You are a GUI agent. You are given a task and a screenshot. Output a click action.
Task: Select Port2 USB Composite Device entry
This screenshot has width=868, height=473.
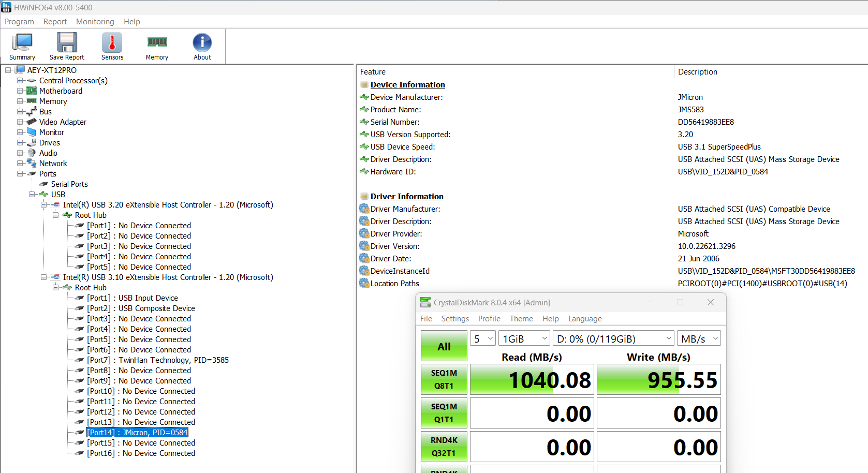point(141,308)
